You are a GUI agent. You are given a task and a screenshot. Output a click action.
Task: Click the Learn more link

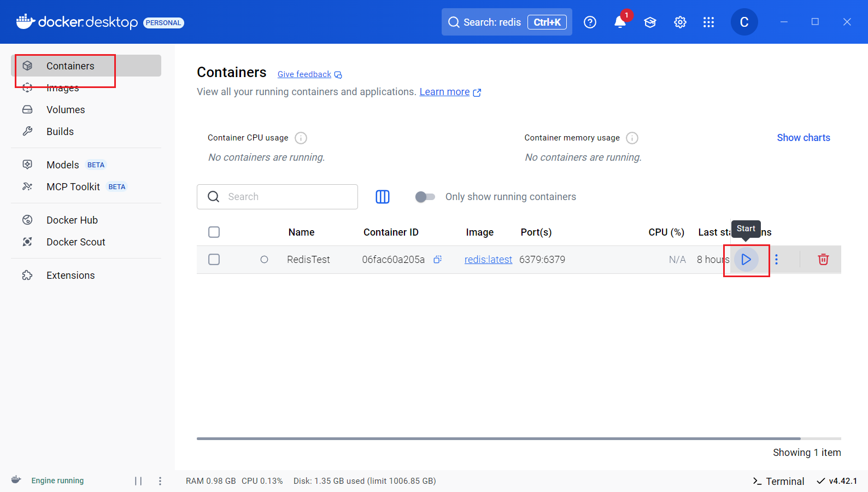point(444,92)
